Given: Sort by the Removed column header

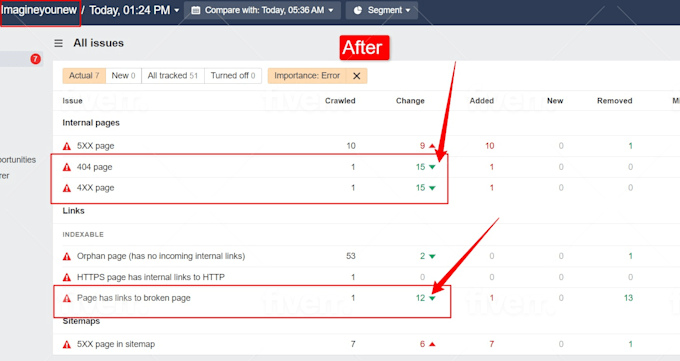Looking at the screenshot, I should click(615, 101).
